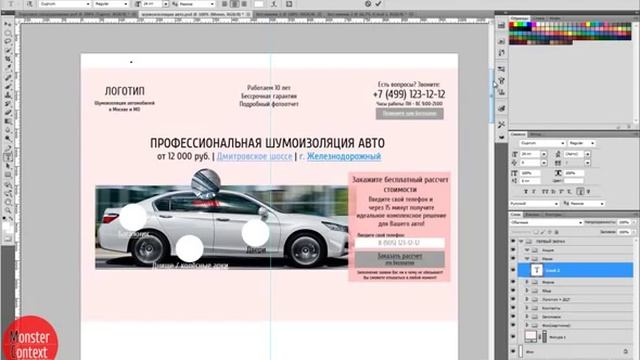
Task: Expand the Контакты group
Action: pos(527,308)
